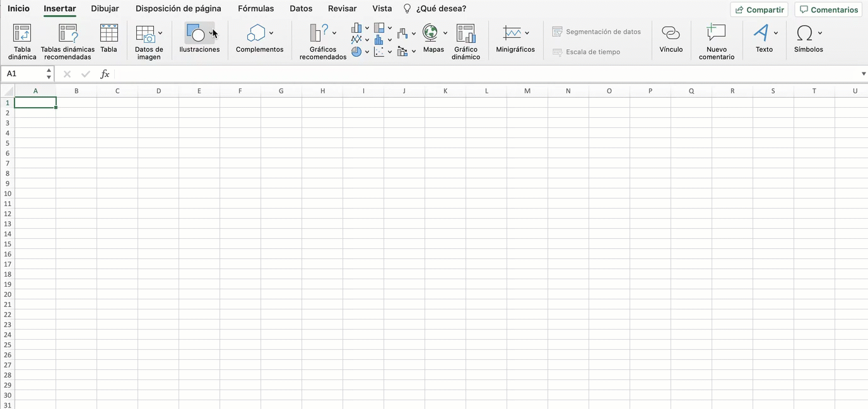Switch to the Fórmulas tab
The image size is (868, 409).
coord(255,8)
